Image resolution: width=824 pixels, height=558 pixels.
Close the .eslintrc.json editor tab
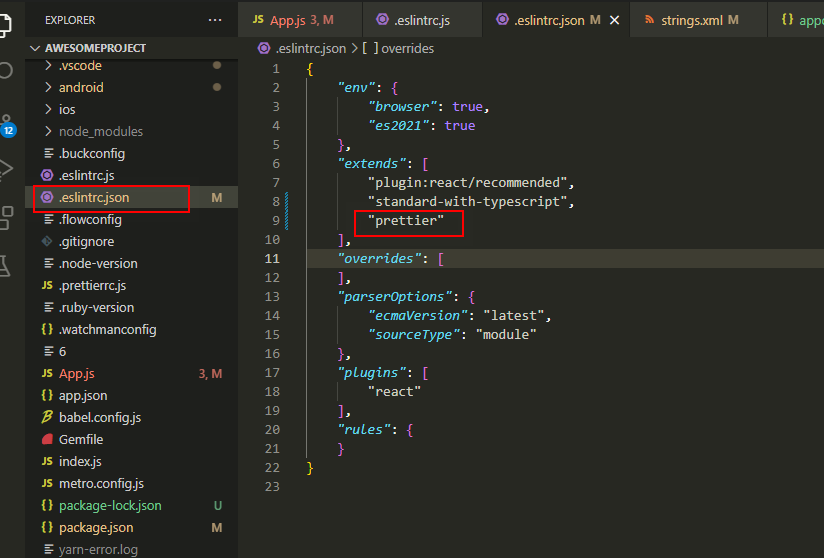click(x=613, y=20)
